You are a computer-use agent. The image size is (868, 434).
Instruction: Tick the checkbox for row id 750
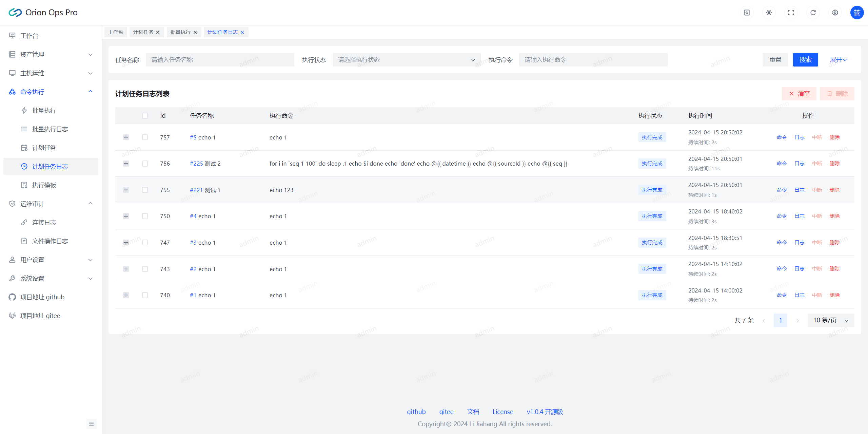pos(145,216)
